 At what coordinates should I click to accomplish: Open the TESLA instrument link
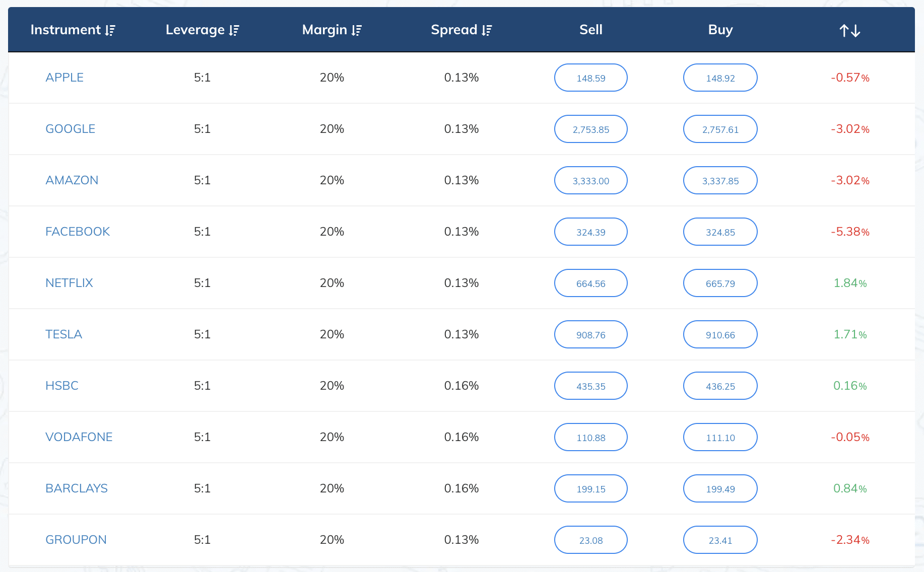(x=64, y=334)
